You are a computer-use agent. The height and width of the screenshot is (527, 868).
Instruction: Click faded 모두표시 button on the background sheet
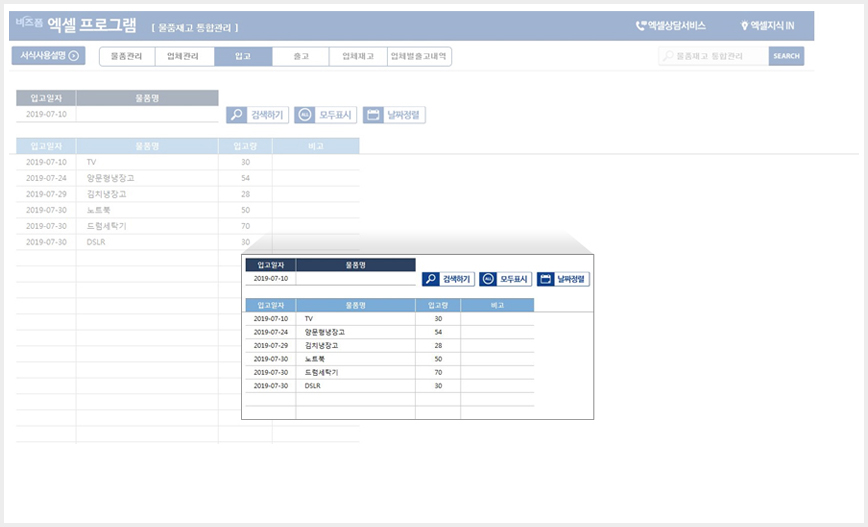tap(326, 115)
